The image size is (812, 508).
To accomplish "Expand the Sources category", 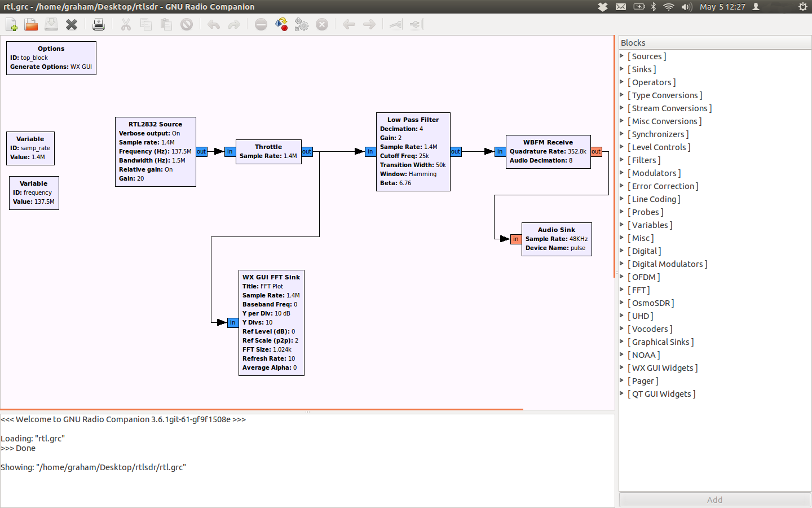I will pos(621,56).
